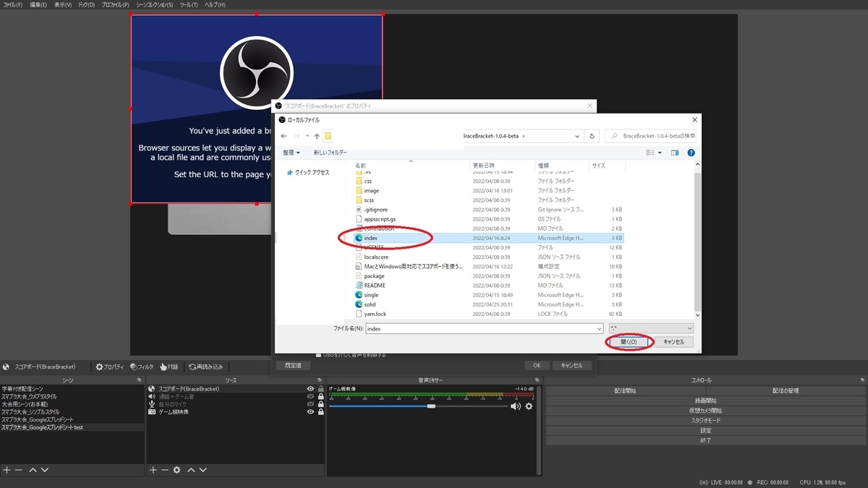Open the file type filter dropdown
The width and height of the screenshot is (868, 488).
click(651, 328)
